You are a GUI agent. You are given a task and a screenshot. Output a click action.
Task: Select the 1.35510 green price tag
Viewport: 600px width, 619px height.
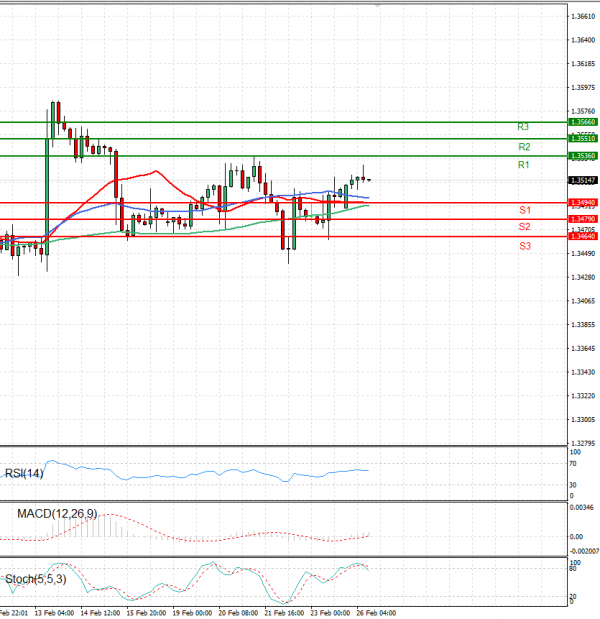pyautogui.click(x=583, y=139)
